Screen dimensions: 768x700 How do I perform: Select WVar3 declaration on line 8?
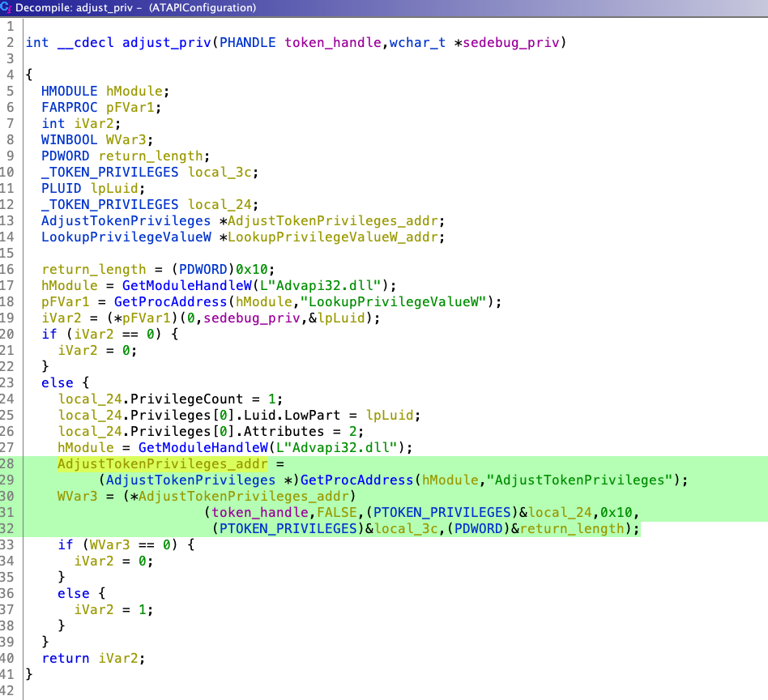click(126, 139)
